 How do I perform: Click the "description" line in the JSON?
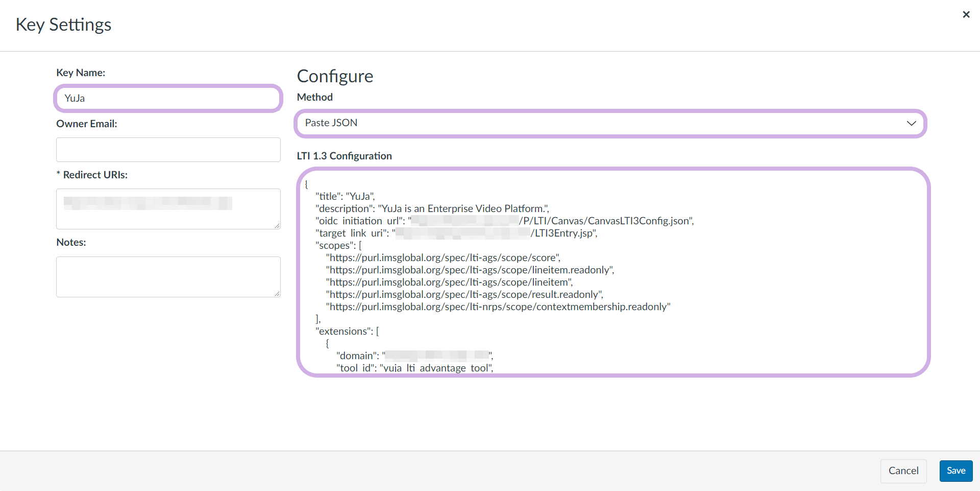click(432, 208)
